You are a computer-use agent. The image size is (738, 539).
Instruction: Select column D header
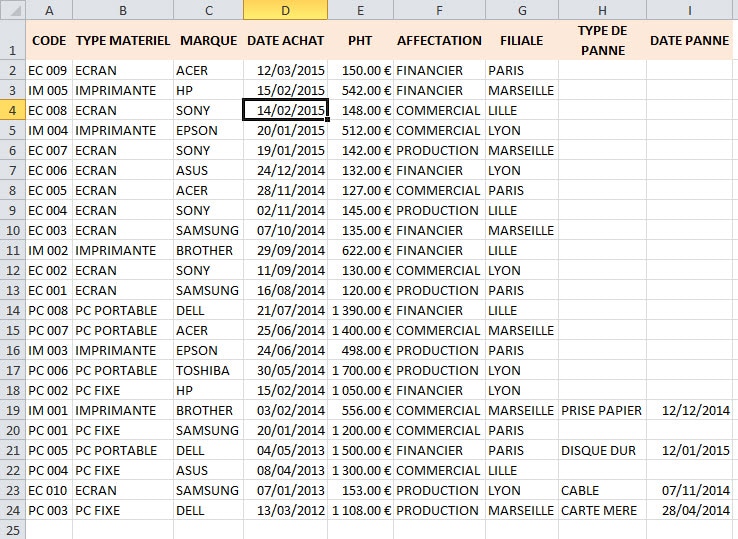[x=285, y=10]
